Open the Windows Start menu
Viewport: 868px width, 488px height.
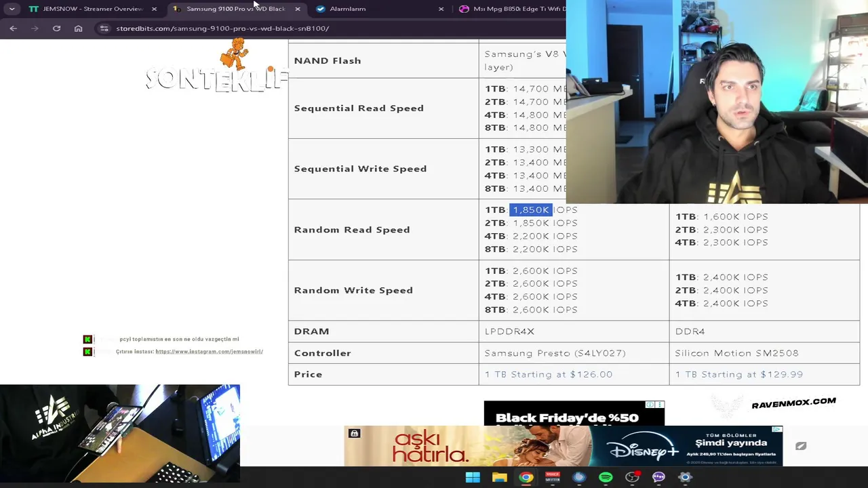[473, 477]
